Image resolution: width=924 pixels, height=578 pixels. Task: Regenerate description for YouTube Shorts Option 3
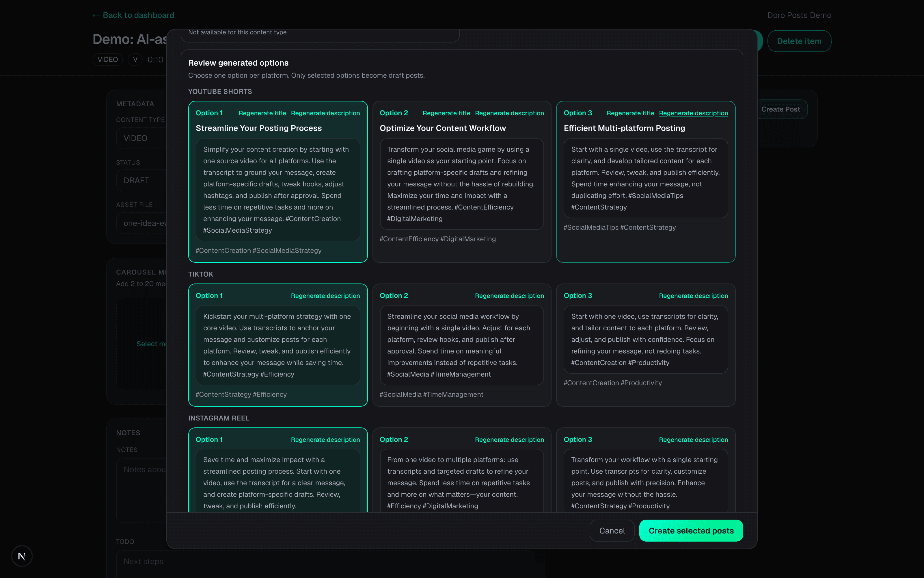click(693, 113)
